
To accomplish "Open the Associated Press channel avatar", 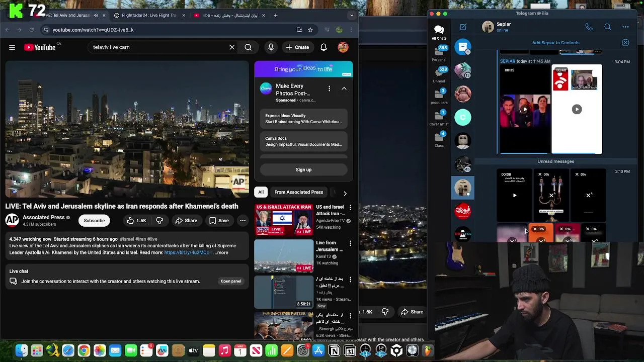I will (12, 220).
